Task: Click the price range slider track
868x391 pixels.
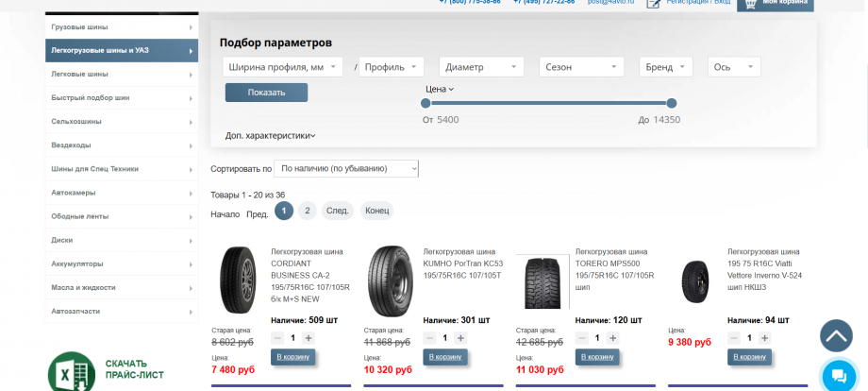Action: coord(548,103)
